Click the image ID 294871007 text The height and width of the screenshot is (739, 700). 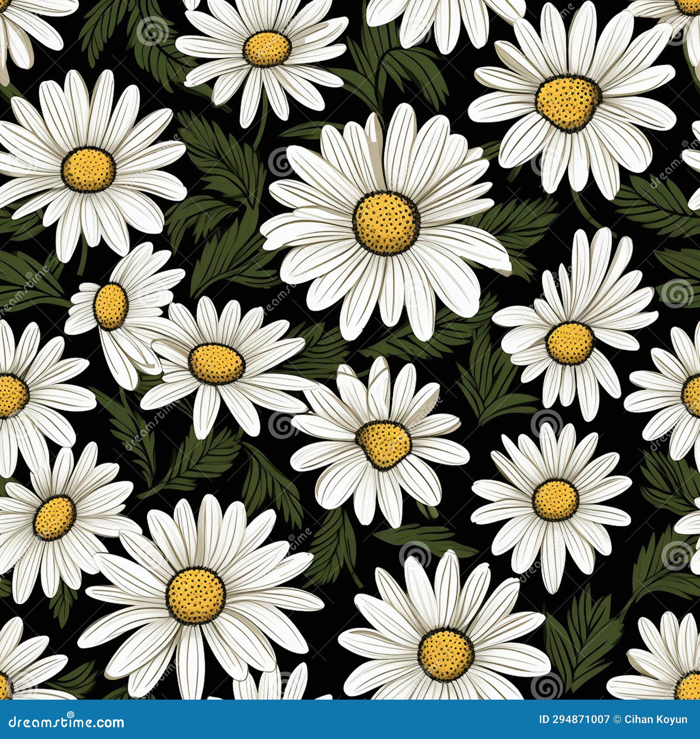coord(573,719)
